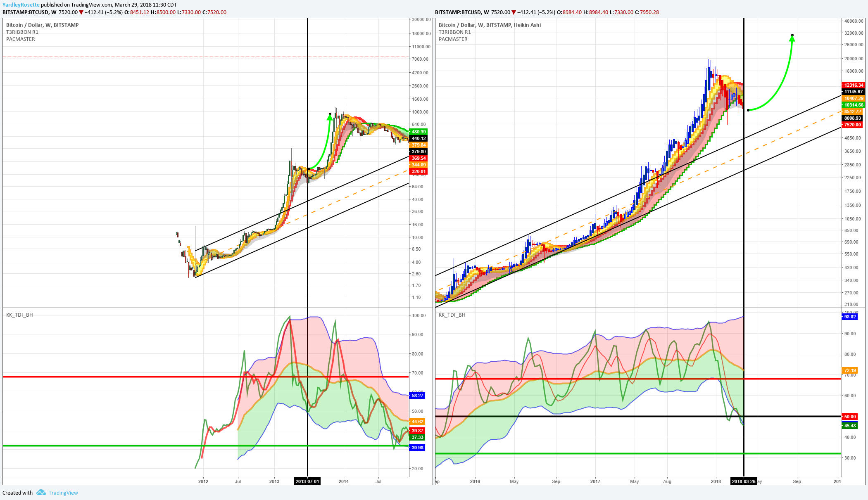
Task: Click the Aug label on the time axis
Action: [667, 481]
